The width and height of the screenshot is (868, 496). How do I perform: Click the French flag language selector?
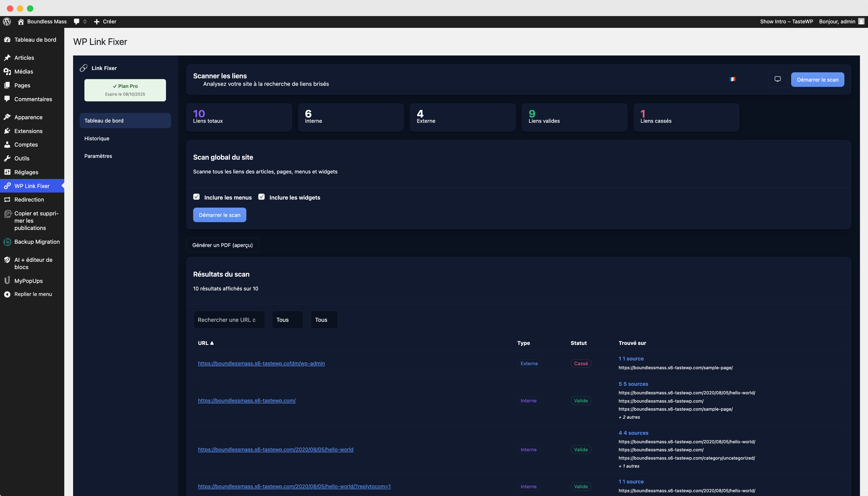click(x=732, y=79)
